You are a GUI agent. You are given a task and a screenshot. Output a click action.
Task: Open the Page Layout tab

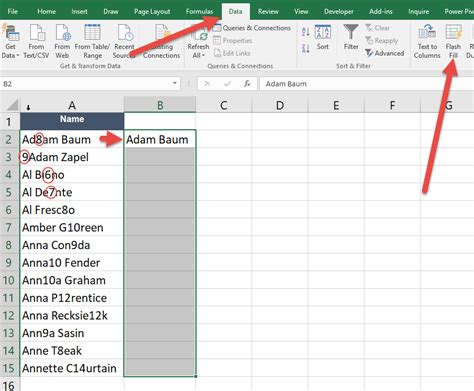(152, 11)
